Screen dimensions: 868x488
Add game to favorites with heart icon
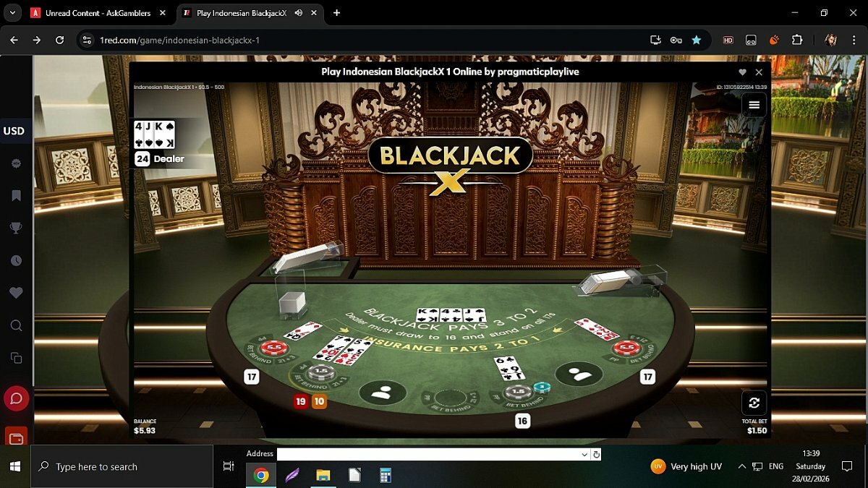[x=742, y=72]
